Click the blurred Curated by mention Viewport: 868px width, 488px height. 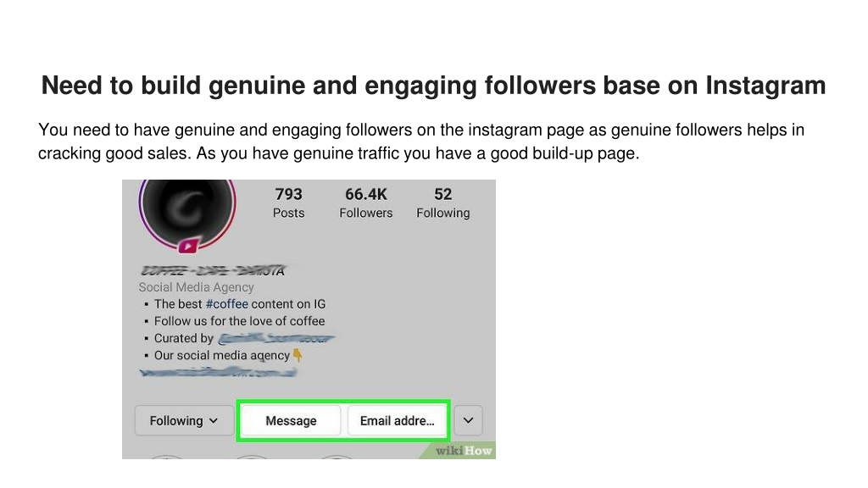pyautogui.click(x=275, y=338)
